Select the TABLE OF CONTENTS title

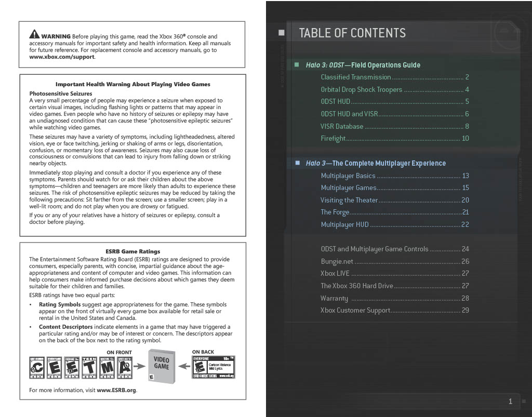[x=352, y=33]
